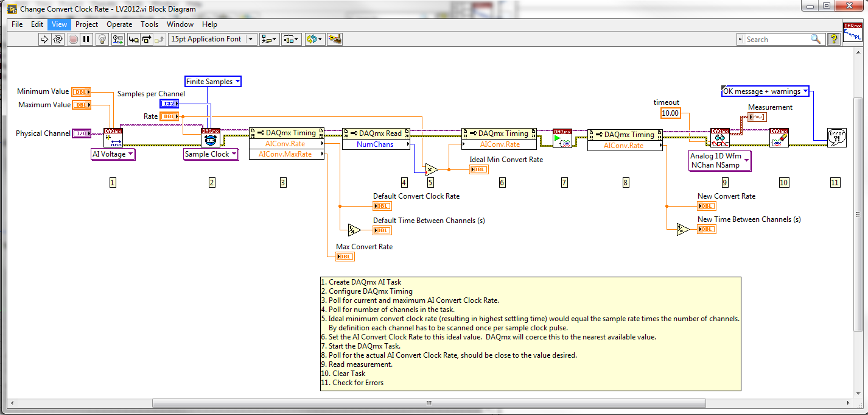
Task: Click the DAQmx Read property node header
Action: [x=376, y=133]
